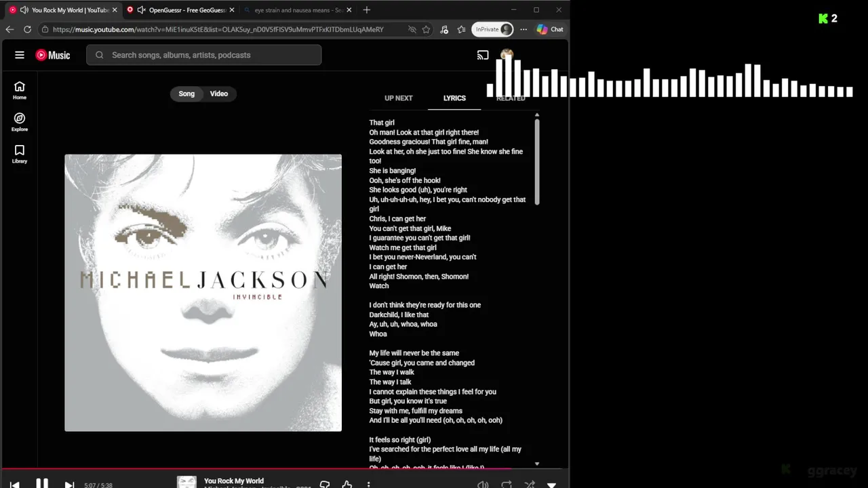Viewport: 868px width, 488px height.
Task: Skip to the previous track
Action: 14,485
